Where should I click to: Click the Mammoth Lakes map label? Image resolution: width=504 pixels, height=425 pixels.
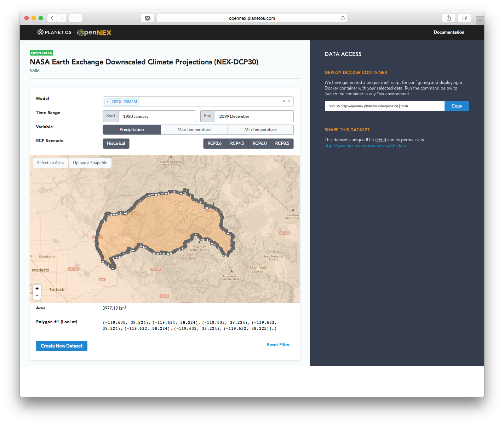(259, 270)
